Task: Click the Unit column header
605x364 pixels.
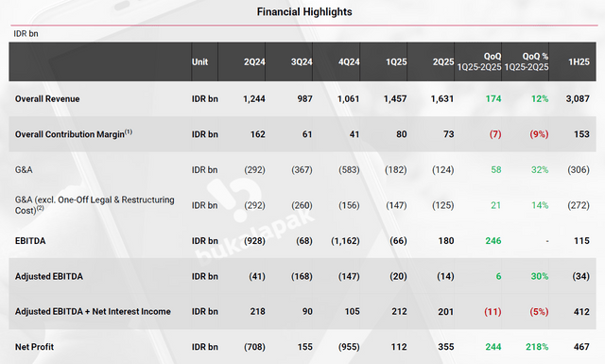Action: coord(199,61)
